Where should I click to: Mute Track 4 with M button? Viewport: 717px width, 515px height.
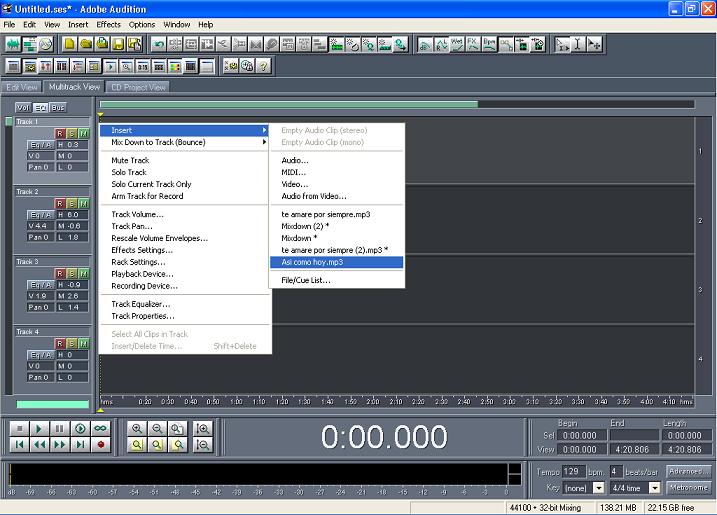pyautogui.click(x=83, y=343)
